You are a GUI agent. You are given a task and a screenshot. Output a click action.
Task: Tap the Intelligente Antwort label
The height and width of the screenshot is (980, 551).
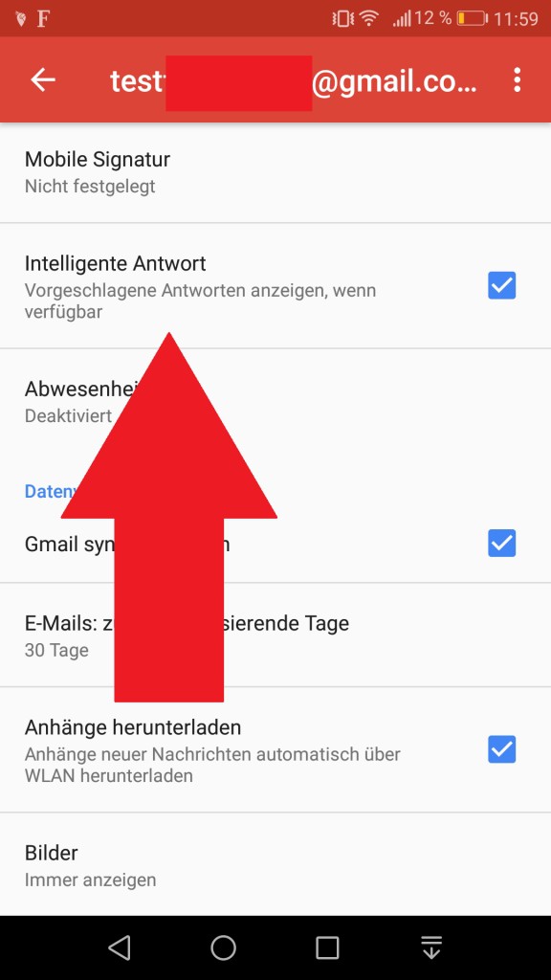116,264
